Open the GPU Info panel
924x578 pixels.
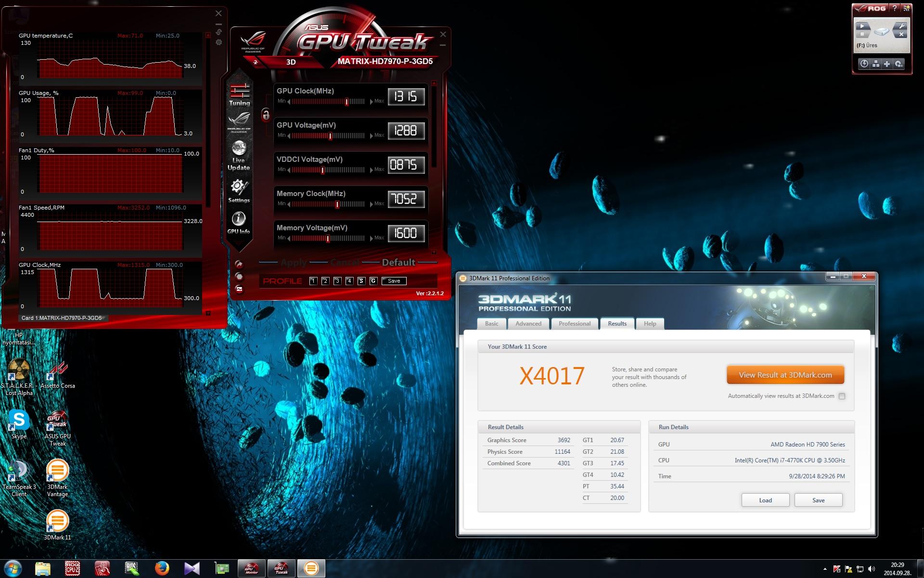(239, 223)
